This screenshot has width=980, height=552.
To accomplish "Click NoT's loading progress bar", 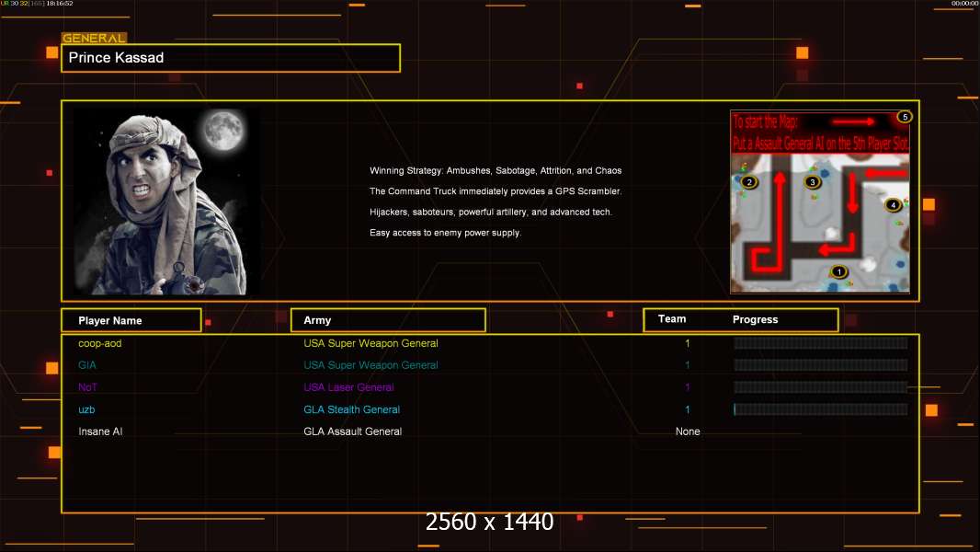I will (821, 387).
